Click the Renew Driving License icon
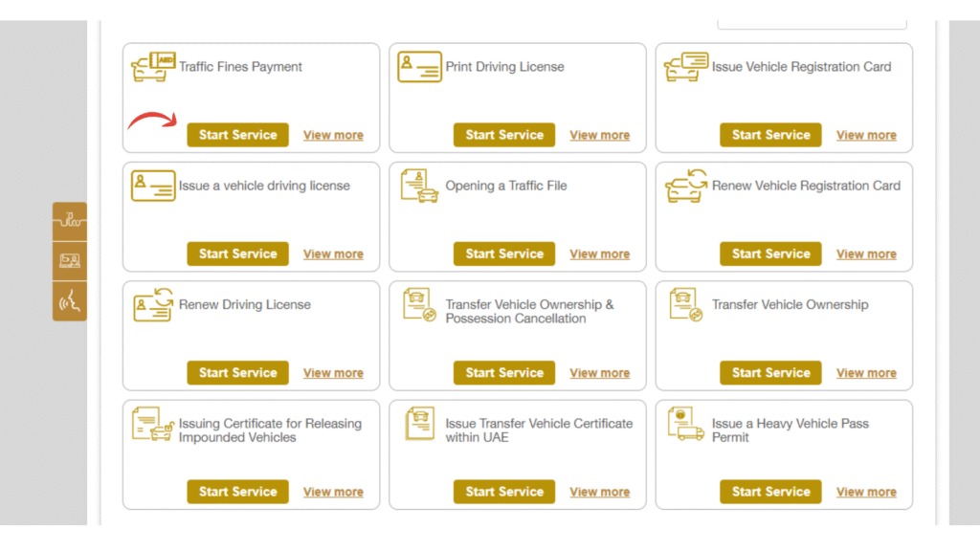Screen dimensions: 980x551 click(x=153, y=304)
